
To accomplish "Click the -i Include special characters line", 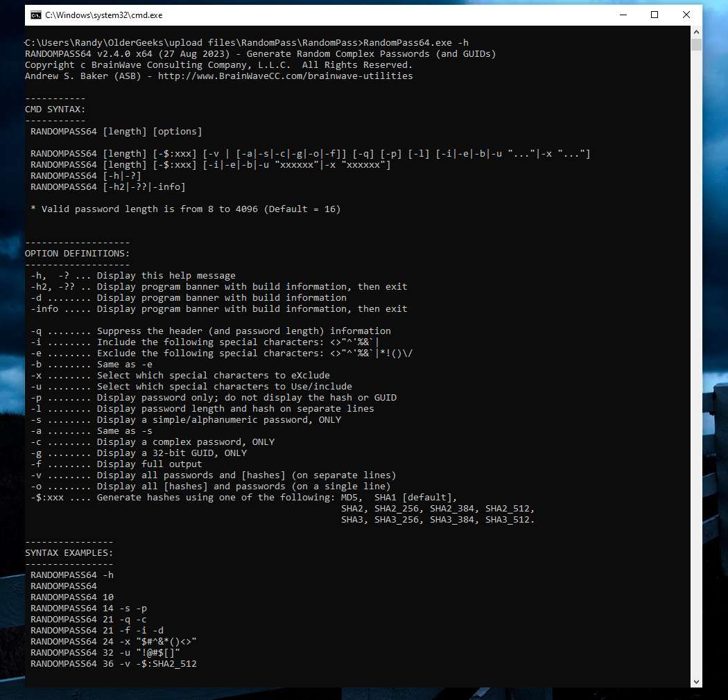I will (x=205, y=342).
